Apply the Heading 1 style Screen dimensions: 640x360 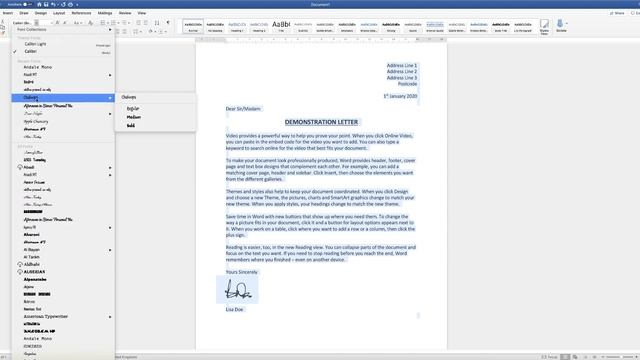[237, 27]
